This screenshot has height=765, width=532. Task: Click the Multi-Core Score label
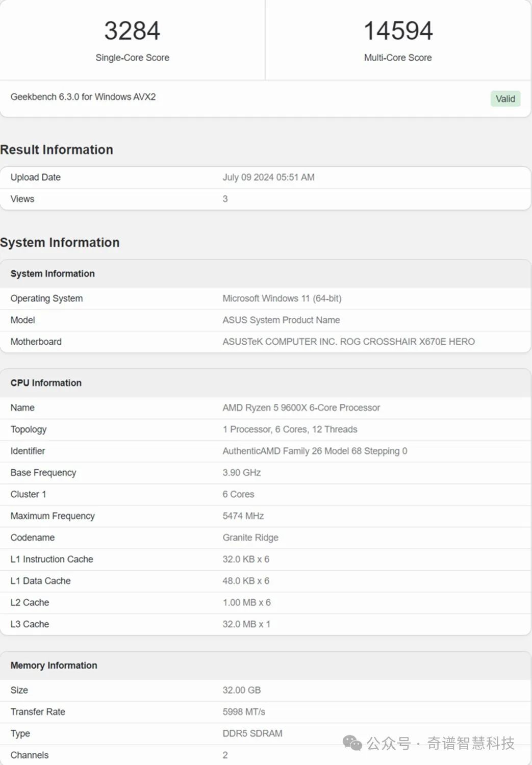(398, 58)
